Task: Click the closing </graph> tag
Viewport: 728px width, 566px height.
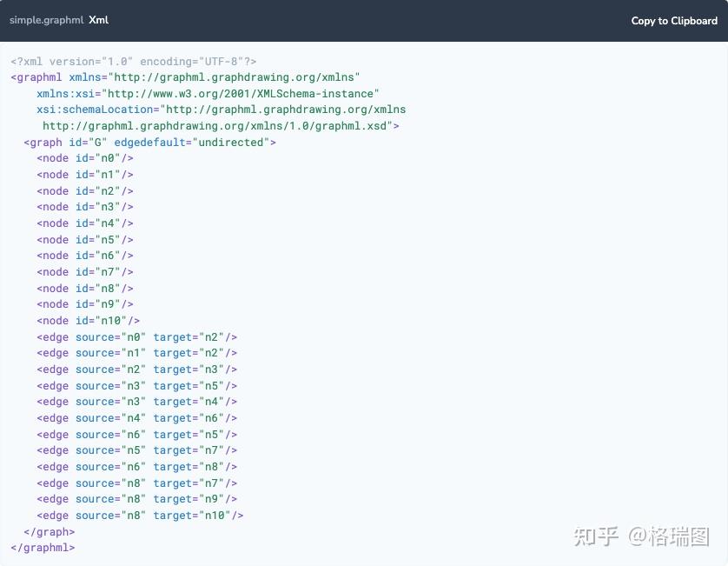Action: [50, 532]
